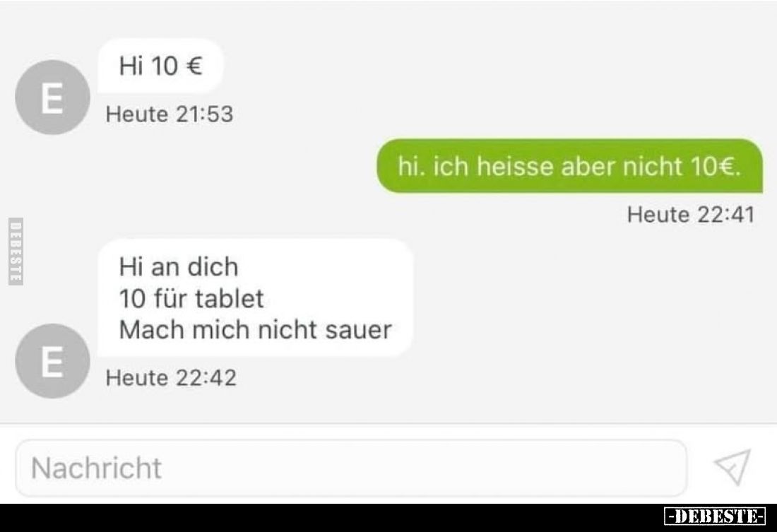Screen dimensions: 777x532
Task: Select the green 'ich heisse aber nicht 10€' bubble
Action: pyautogui.click(x=569, y=166)
